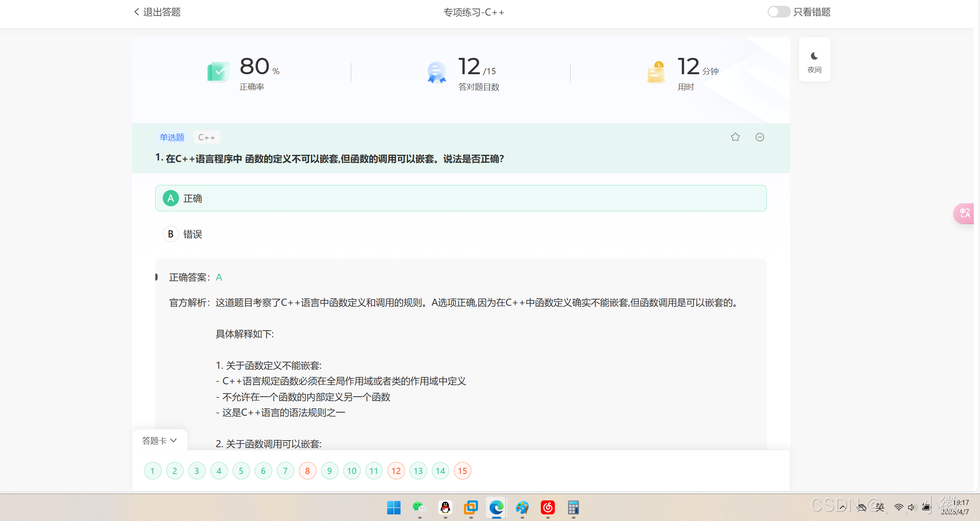Open the 英 input language switcher
This screenshot has height=521, width=980.
click(x=880, y=507)
